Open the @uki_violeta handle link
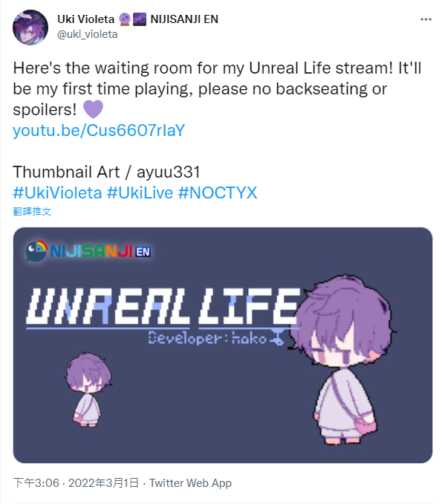The image size is (445, 504). pyautogui.click(x=88, y=34)
